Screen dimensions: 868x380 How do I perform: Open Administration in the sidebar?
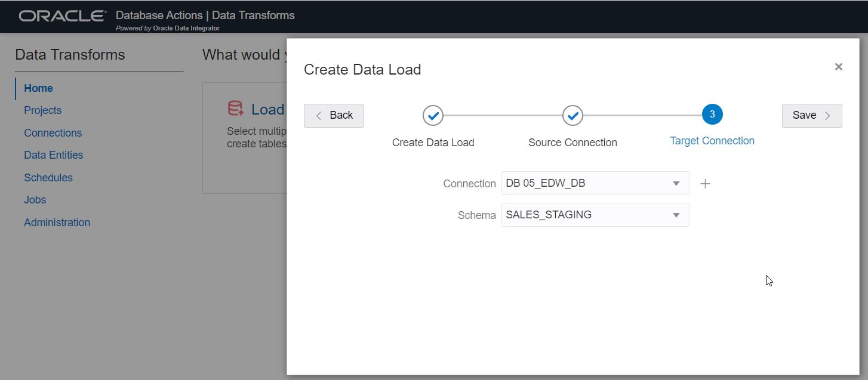(57, 223)
